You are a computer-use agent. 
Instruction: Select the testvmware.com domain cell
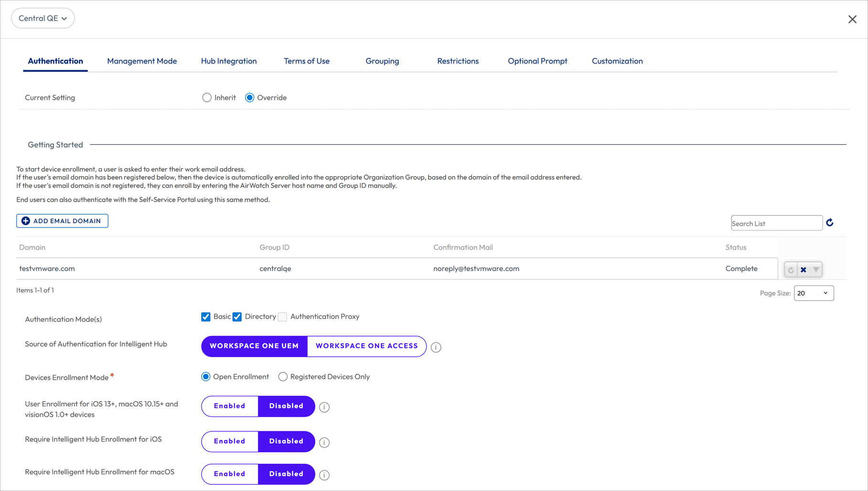pyautogui.click(x=47, y=269)
